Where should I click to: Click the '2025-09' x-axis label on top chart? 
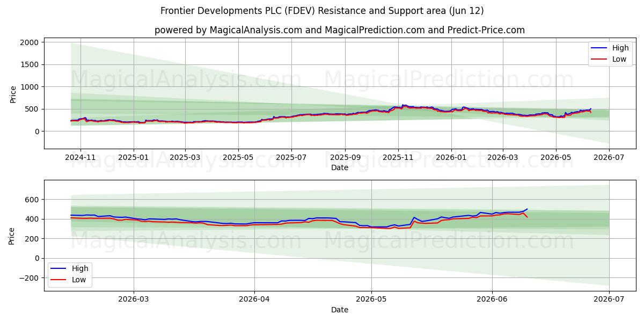[x=345, y=157]
